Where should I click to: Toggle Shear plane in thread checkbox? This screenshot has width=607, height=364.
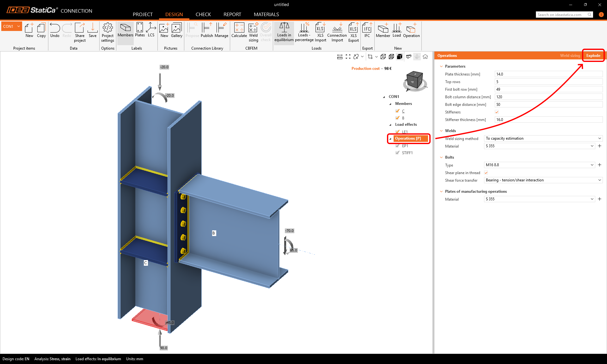pos(486,173)
